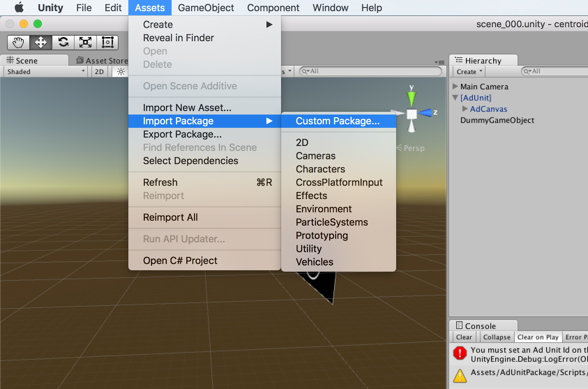This screenshot has width=588, height=389.
Task: Click the blue Z axis gizmo cone
Action: pyautogui.click(x=425, y=112)
